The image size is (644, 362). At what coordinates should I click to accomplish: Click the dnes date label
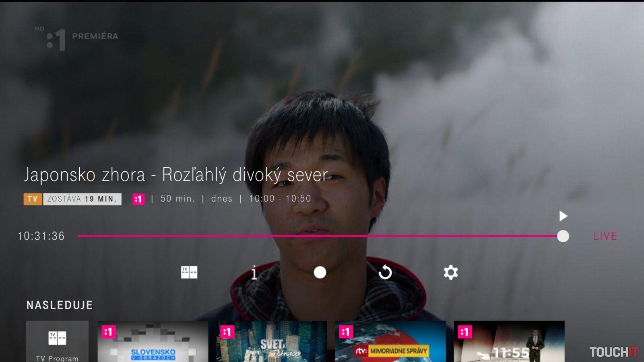[222, 199]
